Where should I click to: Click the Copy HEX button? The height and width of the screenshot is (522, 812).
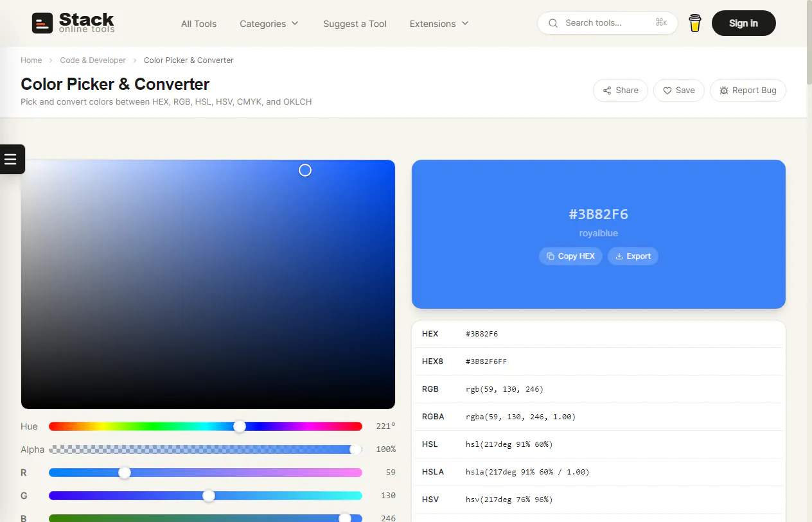pyautogui.click(x=570, y=256)
